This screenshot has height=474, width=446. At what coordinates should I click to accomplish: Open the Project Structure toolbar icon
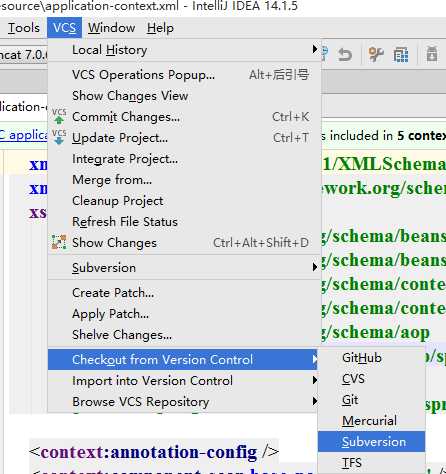click(401, 55)
